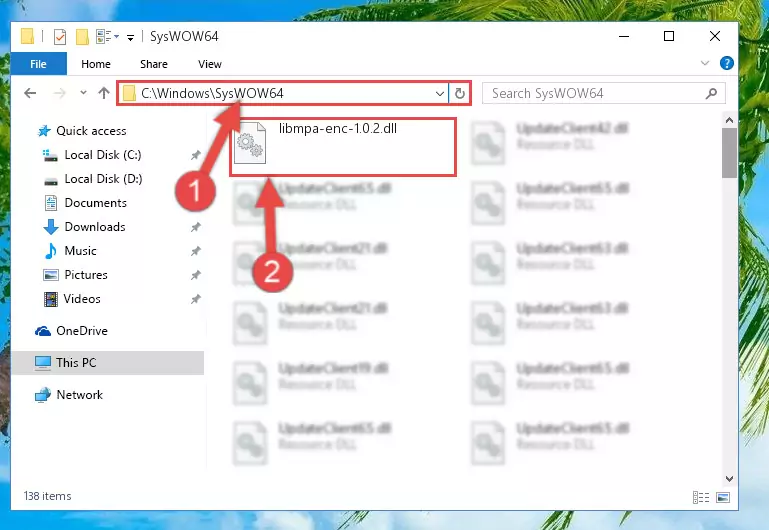Click the pin icon beside Videos
769x530 pixels.
point(196,299)
